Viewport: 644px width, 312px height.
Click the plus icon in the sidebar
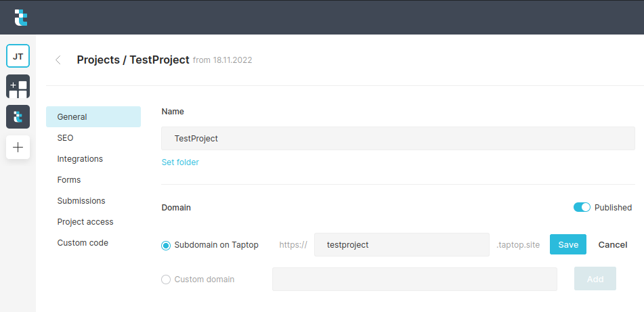pos(18,147)
